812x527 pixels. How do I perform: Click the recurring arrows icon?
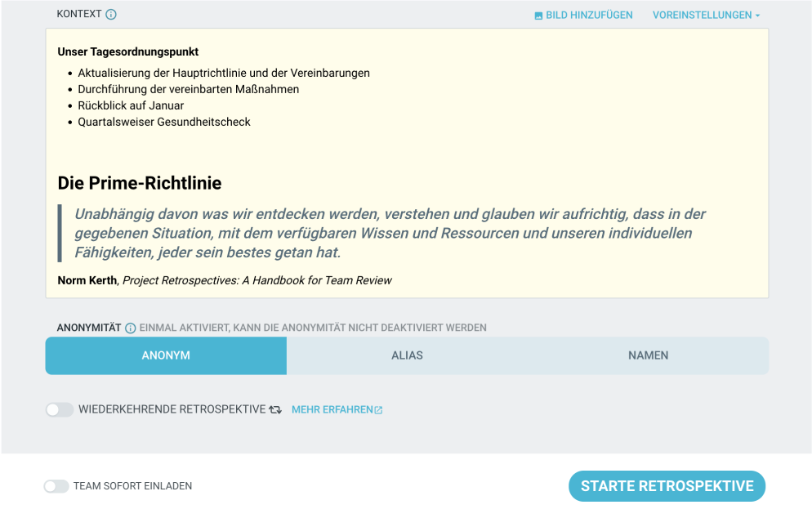click(275, 410)
